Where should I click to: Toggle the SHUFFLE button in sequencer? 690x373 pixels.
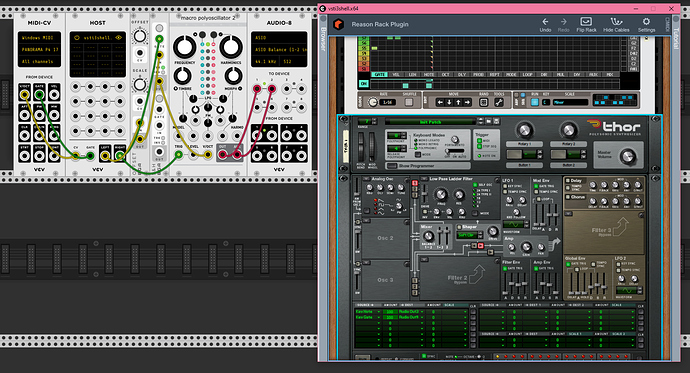(409, 102)
